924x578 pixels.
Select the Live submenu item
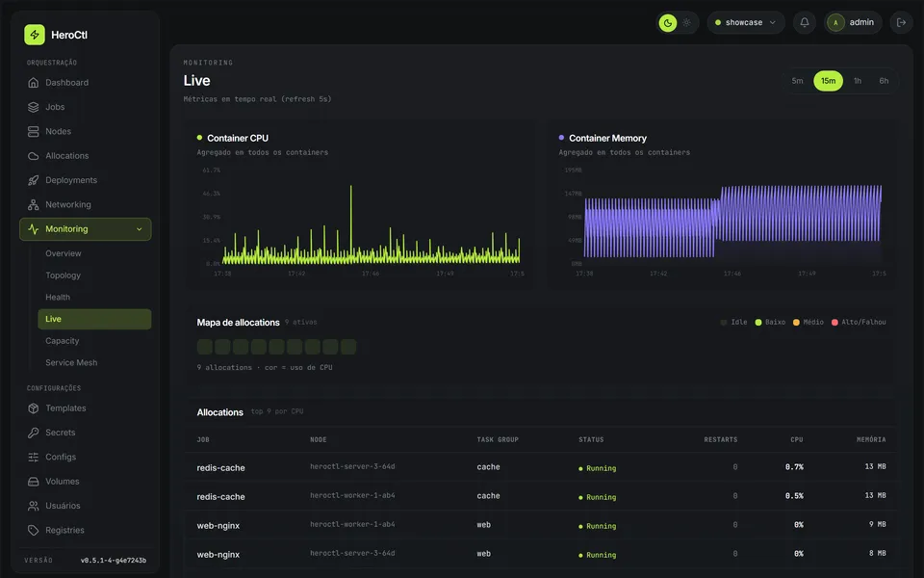click(x=94, y=319)
